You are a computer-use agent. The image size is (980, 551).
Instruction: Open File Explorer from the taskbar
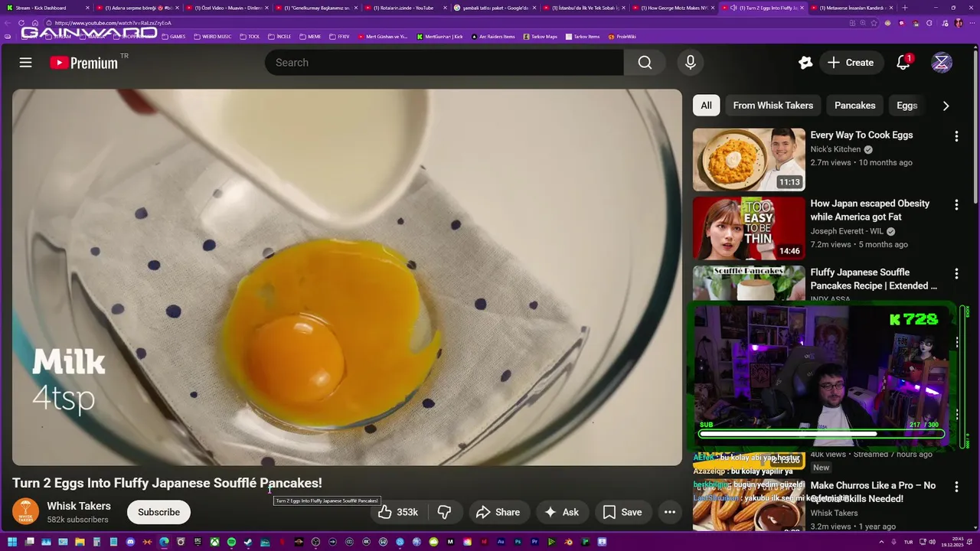point(80,543)
